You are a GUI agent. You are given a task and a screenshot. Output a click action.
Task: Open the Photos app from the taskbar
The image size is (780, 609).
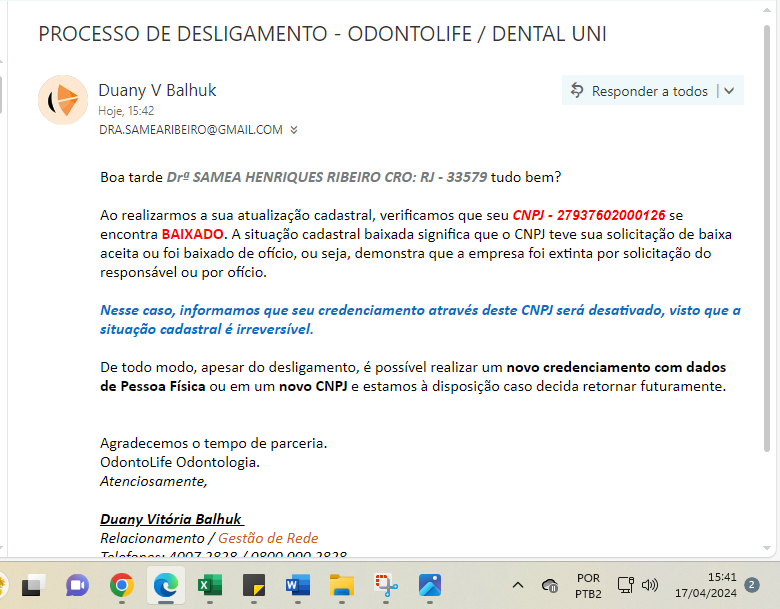click(x=430, y=586)
